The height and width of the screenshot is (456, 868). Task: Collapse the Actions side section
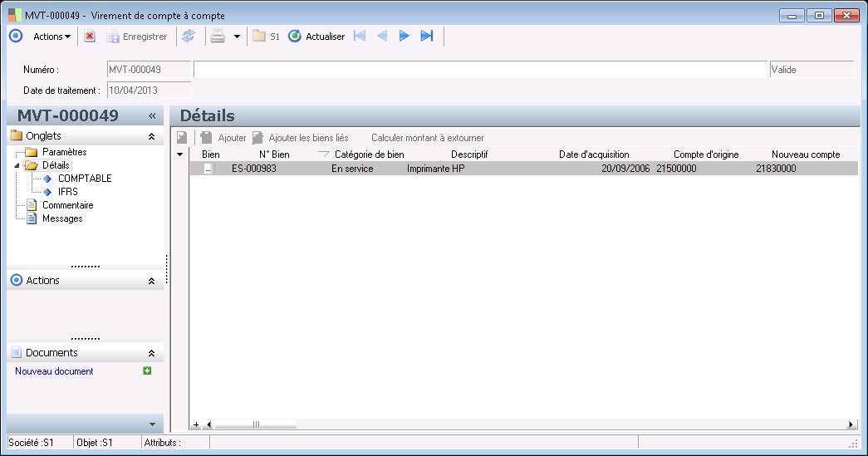(151, 281)
